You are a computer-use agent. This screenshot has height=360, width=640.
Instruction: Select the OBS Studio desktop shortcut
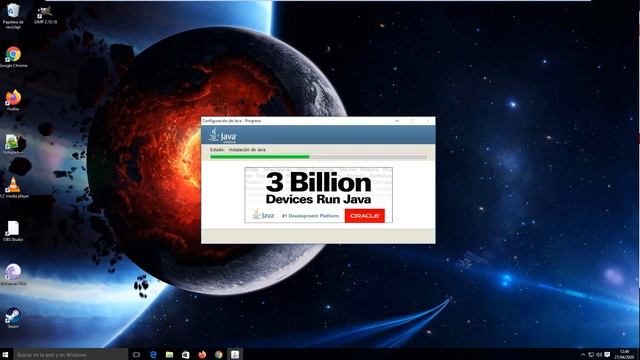pos(13,231)
